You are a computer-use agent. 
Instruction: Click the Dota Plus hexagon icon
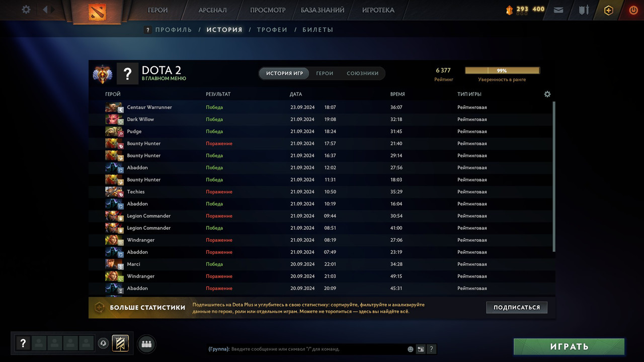609,10
